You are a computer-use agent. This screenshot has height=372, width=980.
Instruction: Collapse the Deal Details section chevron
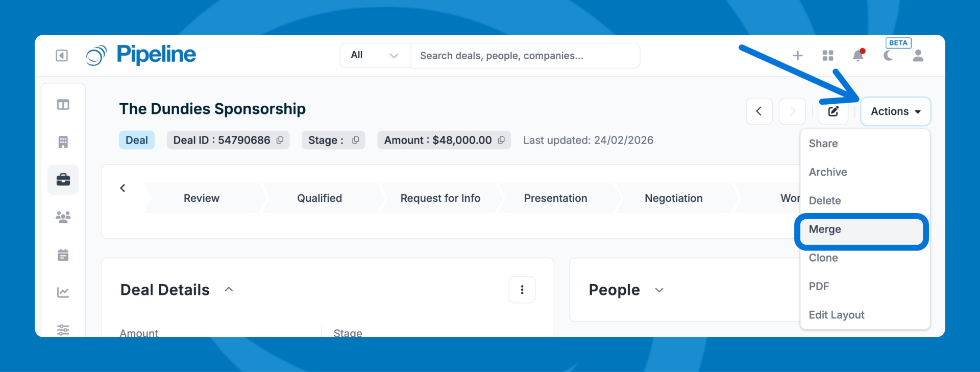click(229, 290)
